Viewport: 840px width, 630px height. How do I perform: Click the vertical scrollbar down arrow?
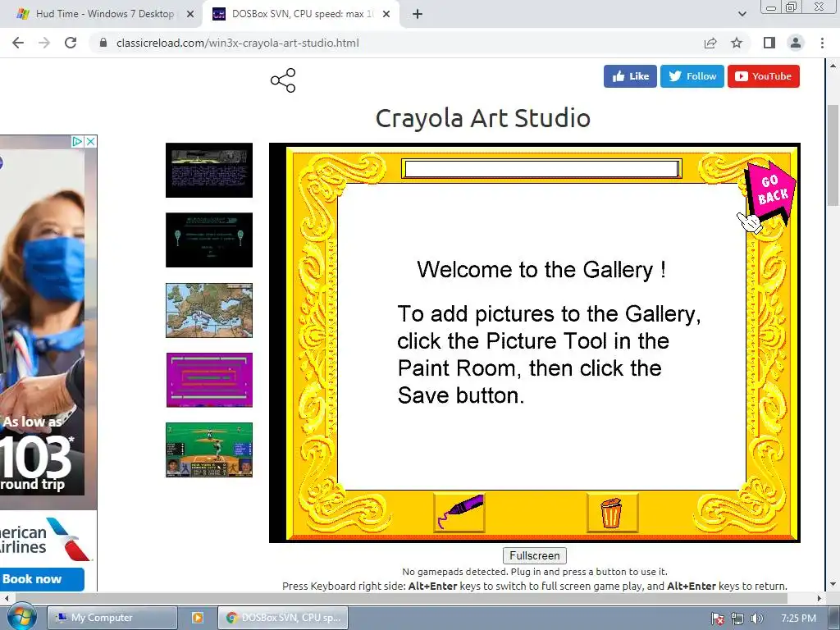click(x=833, y=584)
